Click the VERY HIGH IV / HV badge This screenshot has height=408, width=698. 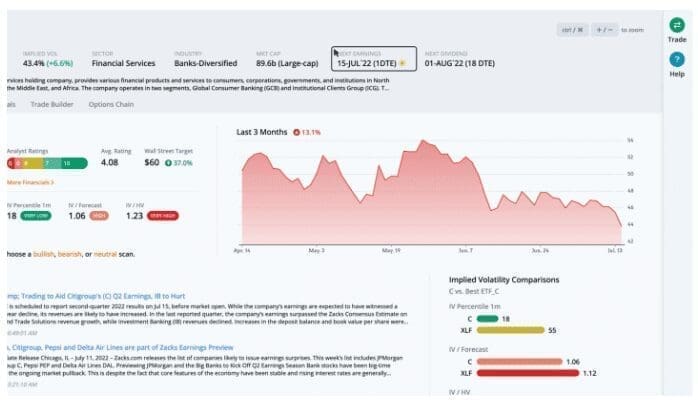pyautogui.click(x=161, y=215)
